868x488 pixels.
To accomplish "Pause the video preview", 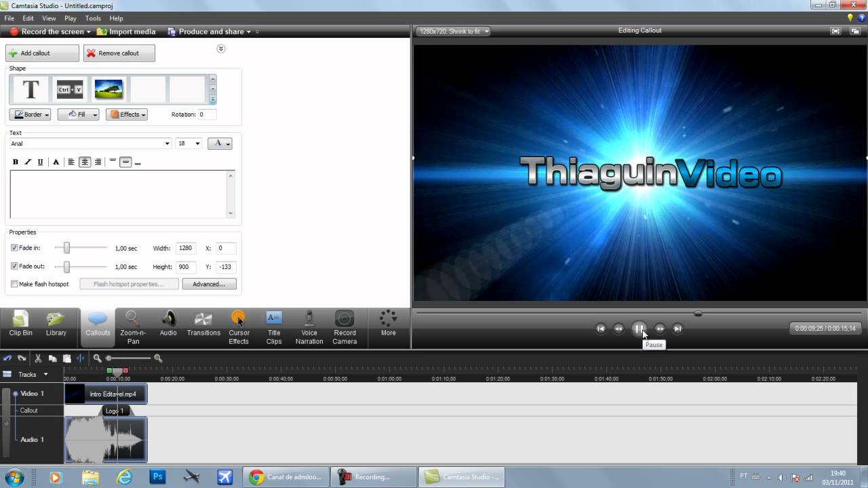I will (639, 329).
